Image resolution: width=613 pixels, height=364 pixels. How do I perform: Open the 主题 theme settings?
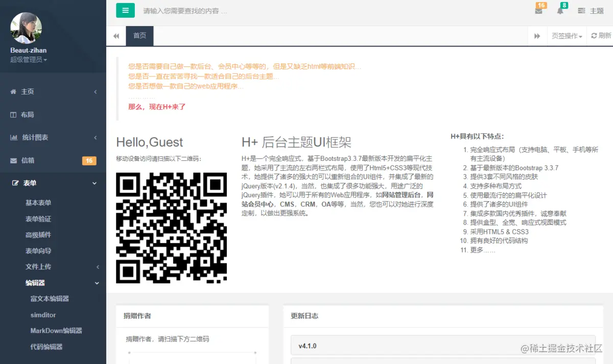click(591, 11)
